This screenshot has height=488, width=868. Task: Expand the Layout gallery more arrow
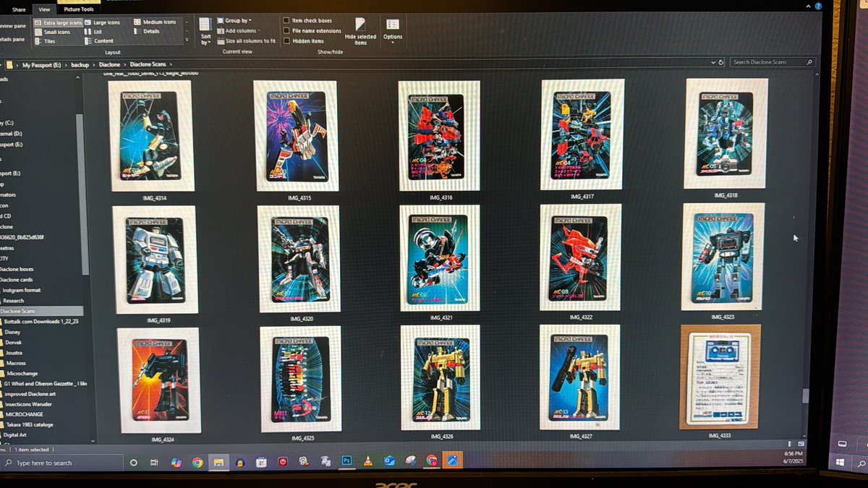pos(187,40)
